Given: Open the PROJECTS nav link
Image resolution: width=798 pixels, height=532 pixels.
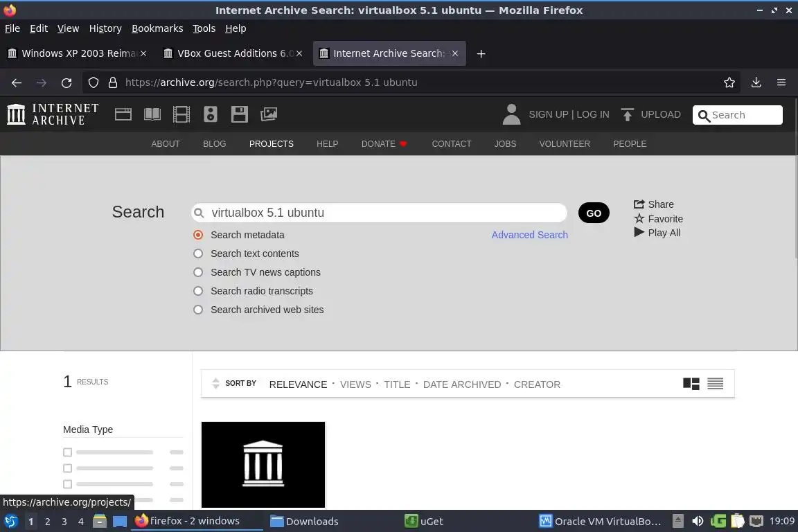Looking at the screenshot, I should pyautogui.click(x=272, y=144).
